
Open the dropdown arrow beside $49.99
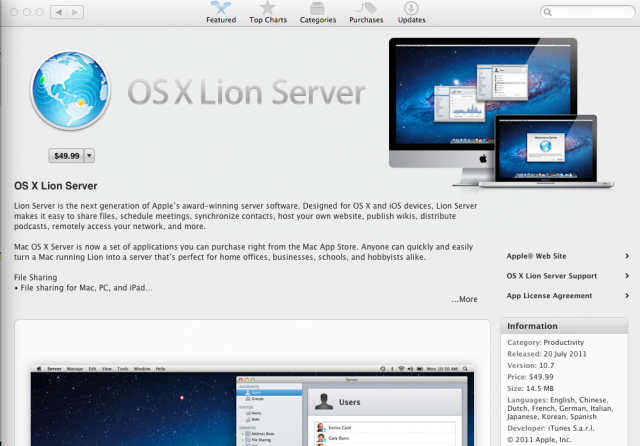click(x=89, y=156)
